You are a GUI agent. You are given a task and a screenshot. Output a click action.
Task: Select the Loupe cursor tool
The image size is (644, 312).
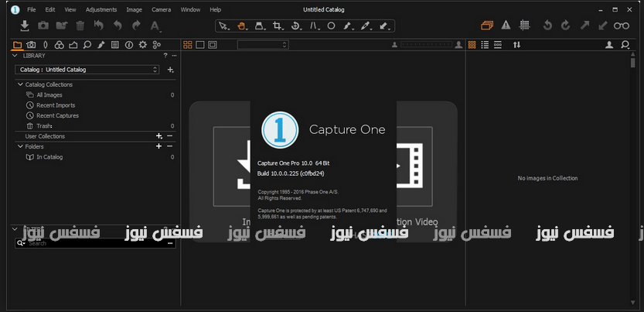click(260, 26)
